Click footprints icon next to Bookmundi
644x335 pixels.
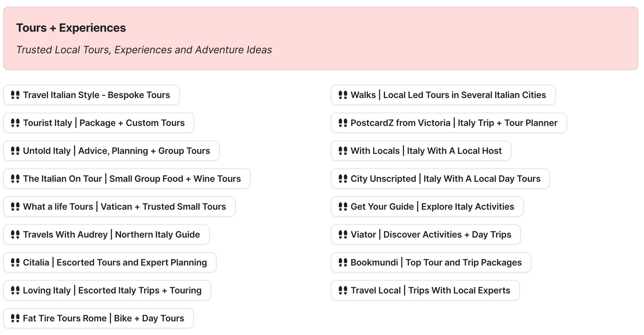(x=343, y=262)
